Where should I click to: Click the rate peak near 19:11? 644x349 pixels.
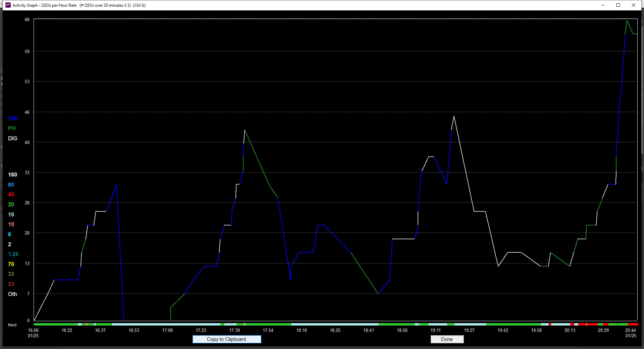(454, 116)
